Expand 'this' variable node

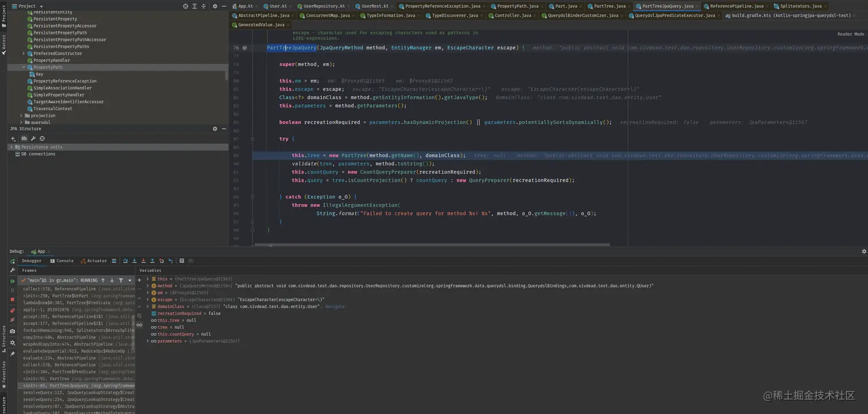pos(148,279)
